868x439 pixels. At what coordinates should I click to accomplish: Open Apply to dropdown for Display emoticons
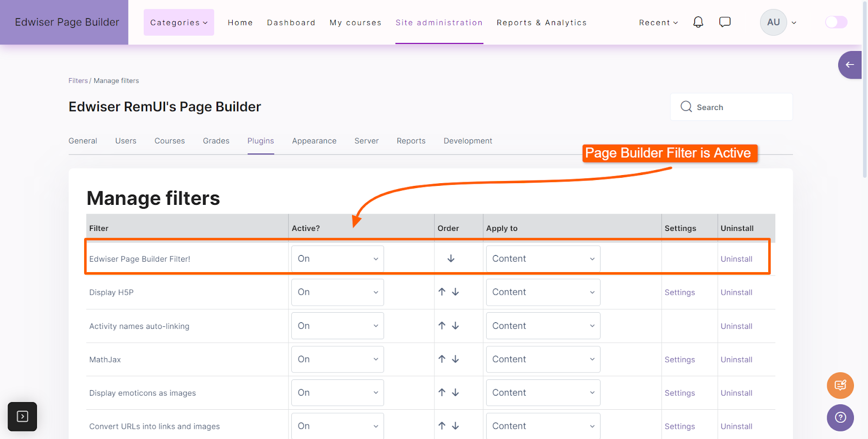click(543, 393)
